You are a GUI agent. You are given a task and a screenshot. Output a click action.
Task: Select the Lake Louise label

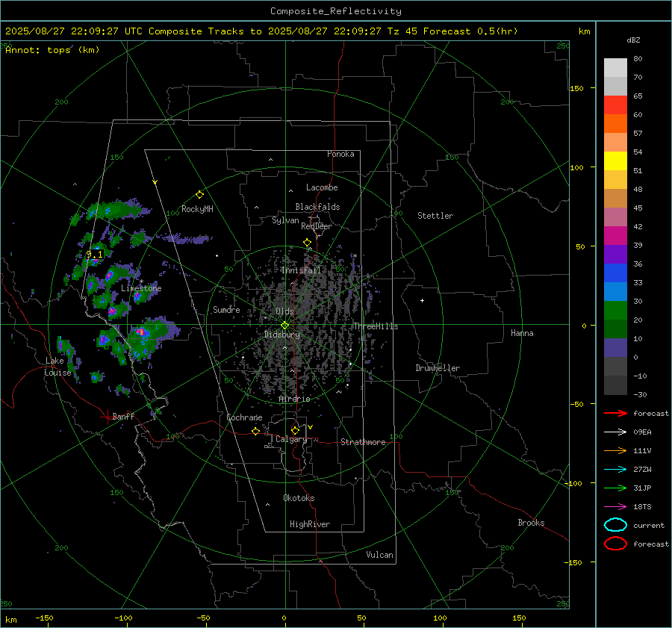coord(57,367)
